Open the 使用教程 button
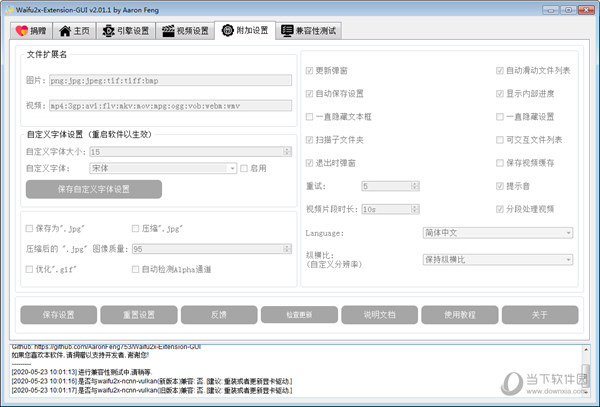This screenshot has height=407, width=600. click(x=460, y=315)
